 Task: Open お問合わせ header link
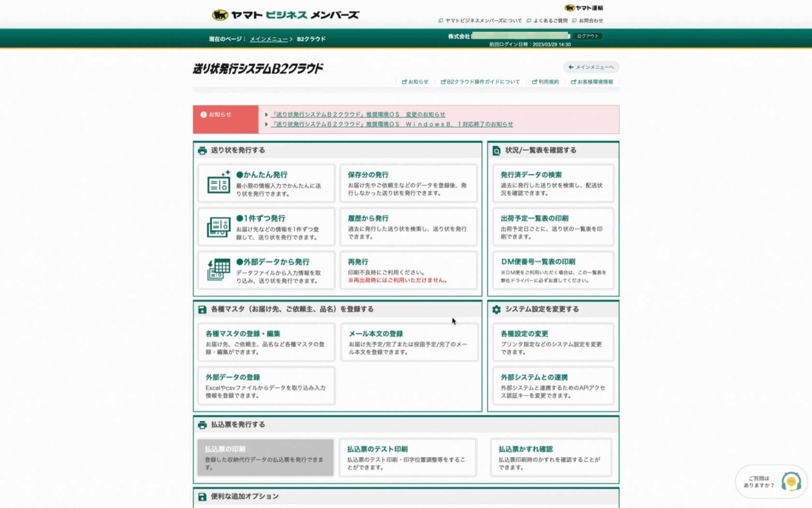click(588, 21)
